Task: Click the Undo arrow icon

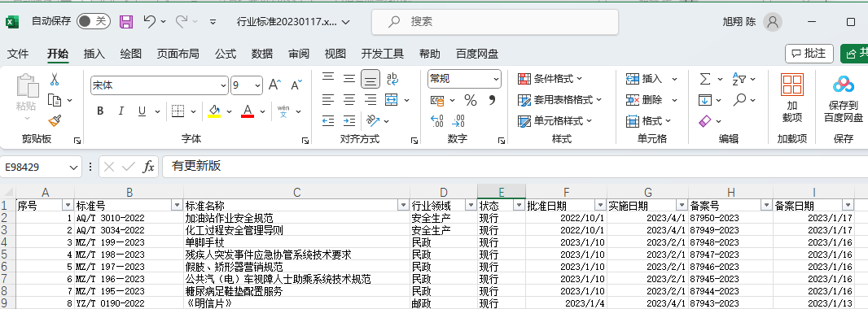Action: [x=149, y=22]
